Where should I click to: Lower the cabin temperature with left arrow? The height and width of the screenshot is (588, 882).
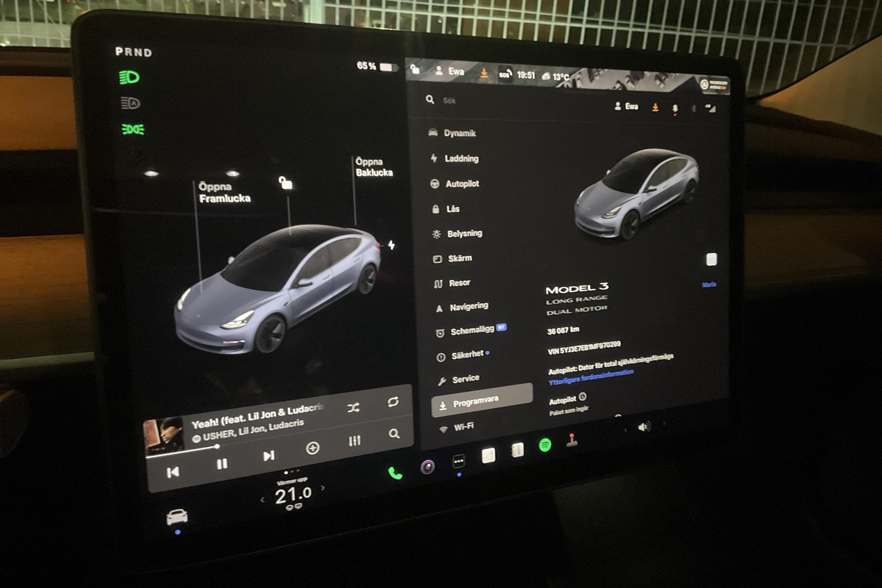262,500
